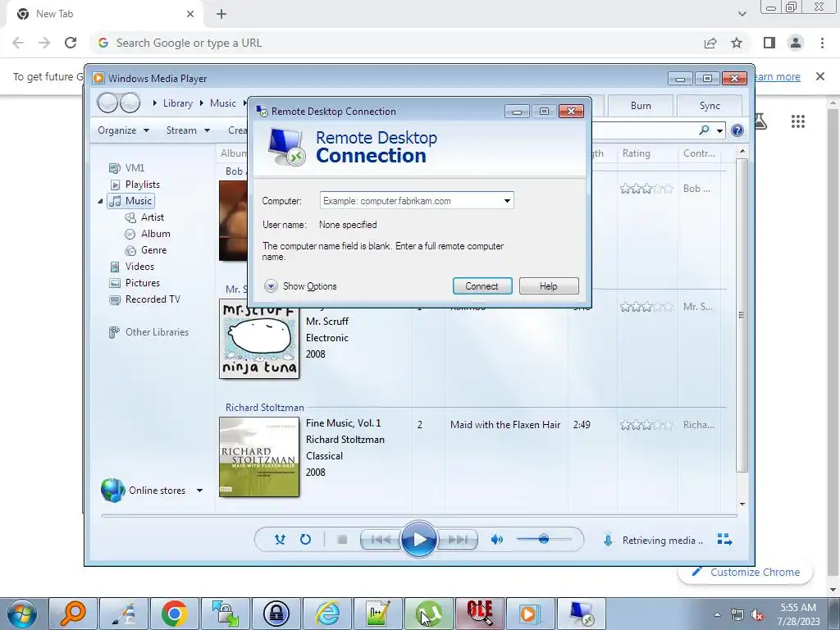Go forward in Windows Media Player

click(x=130, y=103)
